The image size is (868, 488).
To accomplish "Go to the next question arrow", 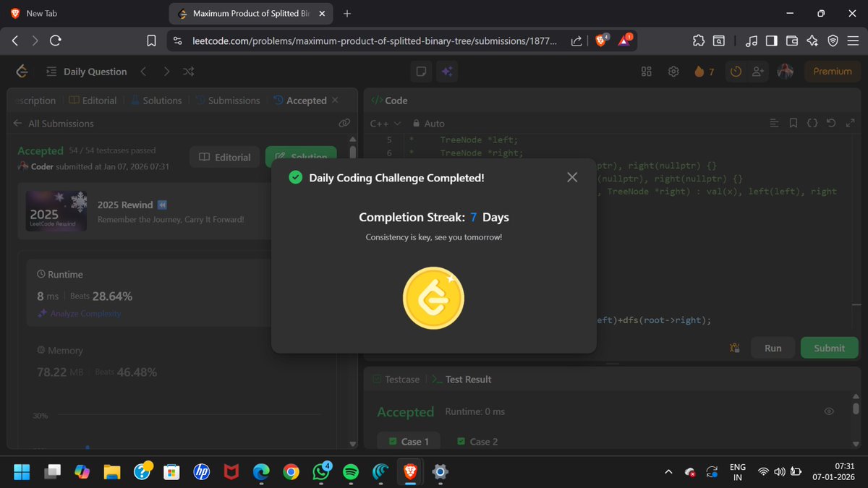I will pyautogui.click(x=167, y=72).
